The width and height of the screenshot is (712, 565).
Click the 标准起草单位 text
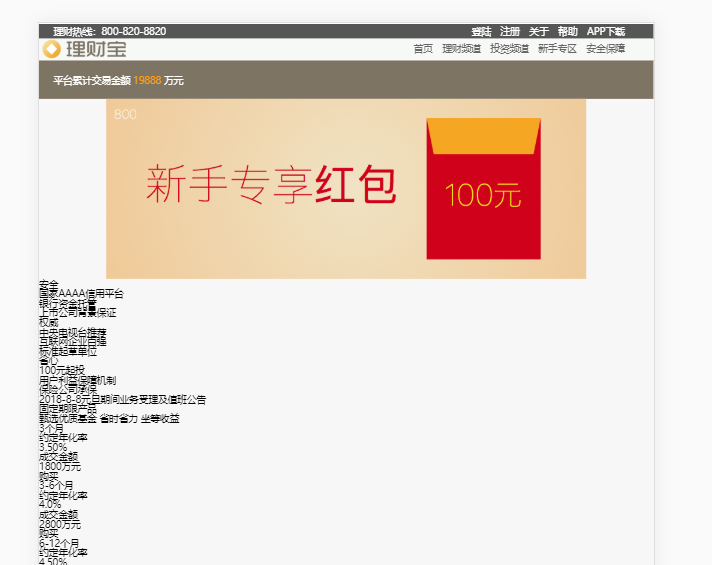pyautogui.click(x=68, y=352)
